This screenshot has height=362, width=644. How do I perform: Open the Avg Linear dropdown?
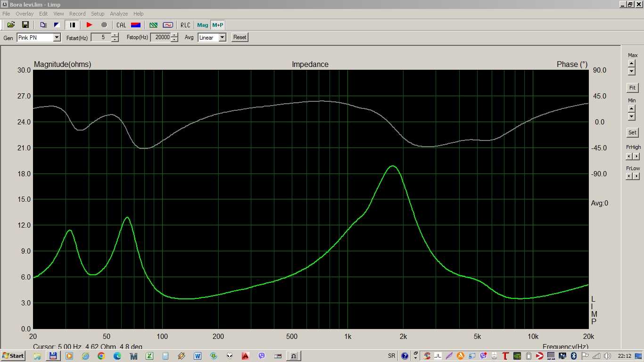pyautogui.click(x=223, y=37)
